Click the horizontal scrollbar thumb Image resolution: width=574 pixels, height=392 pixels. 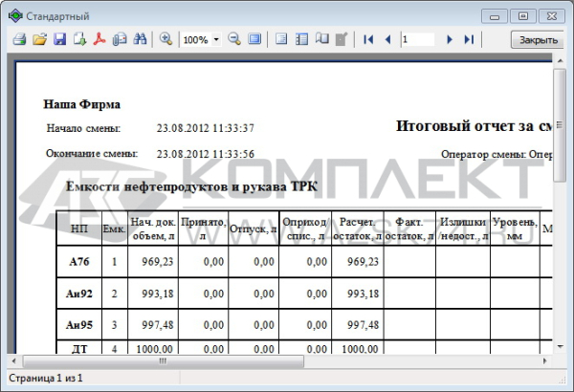click(164, 361)
